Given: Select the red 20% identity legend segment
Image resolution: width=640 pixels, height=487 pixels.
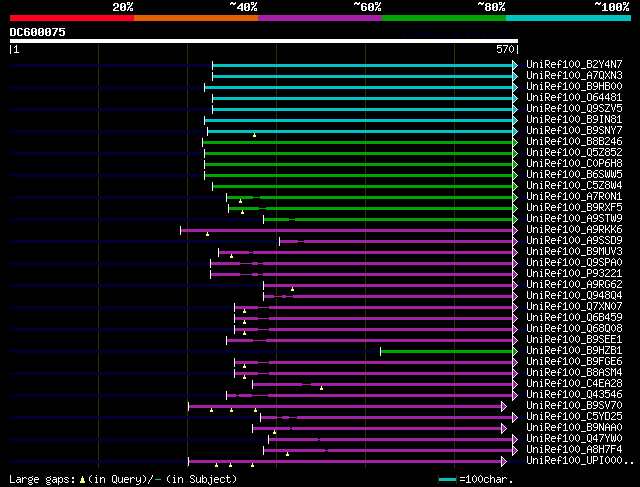Looking at the screenshot, I should [72, 18].
